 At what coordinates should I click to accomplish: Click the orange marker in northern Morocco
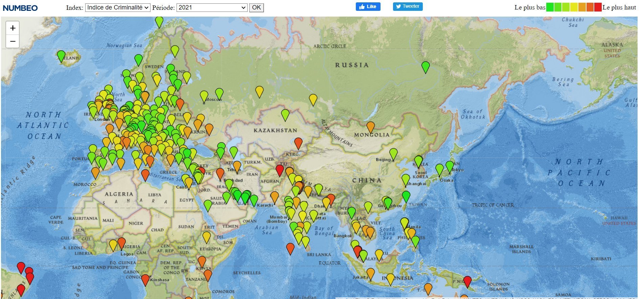pos(95,173)
